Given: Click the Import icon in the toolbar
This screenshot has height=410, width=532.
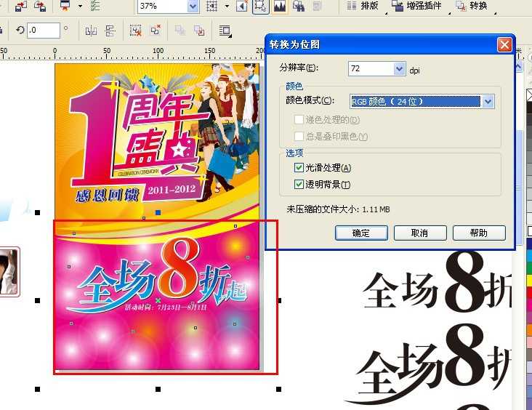Looking at the screenshot, I should 21,5.
